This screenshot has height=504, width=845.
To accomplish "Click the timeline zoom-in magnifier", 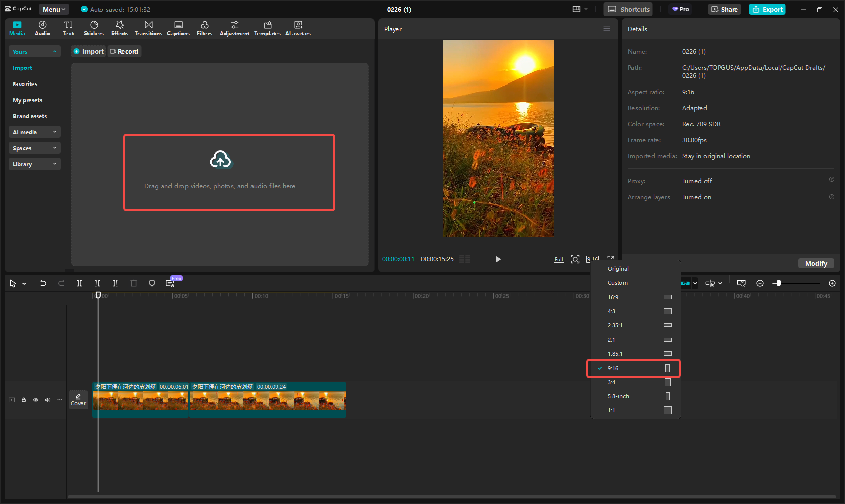I will (x=832, y=283).
